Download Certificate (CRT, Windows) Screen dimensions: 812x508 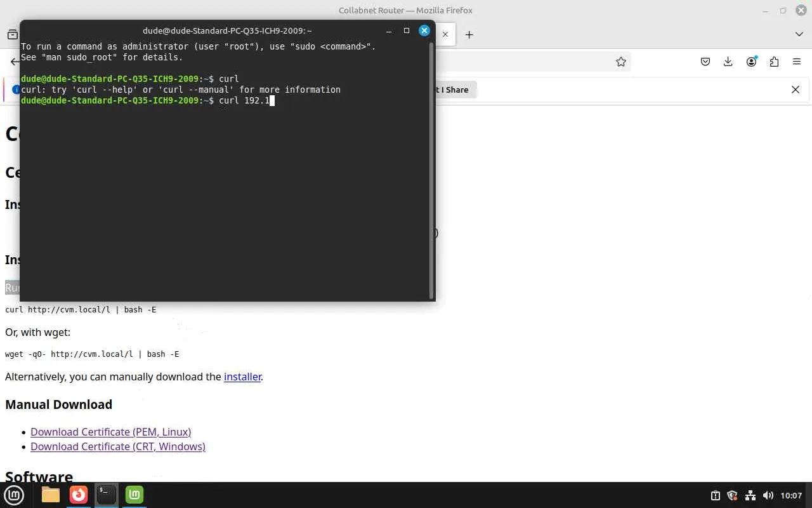pos(118,446)
